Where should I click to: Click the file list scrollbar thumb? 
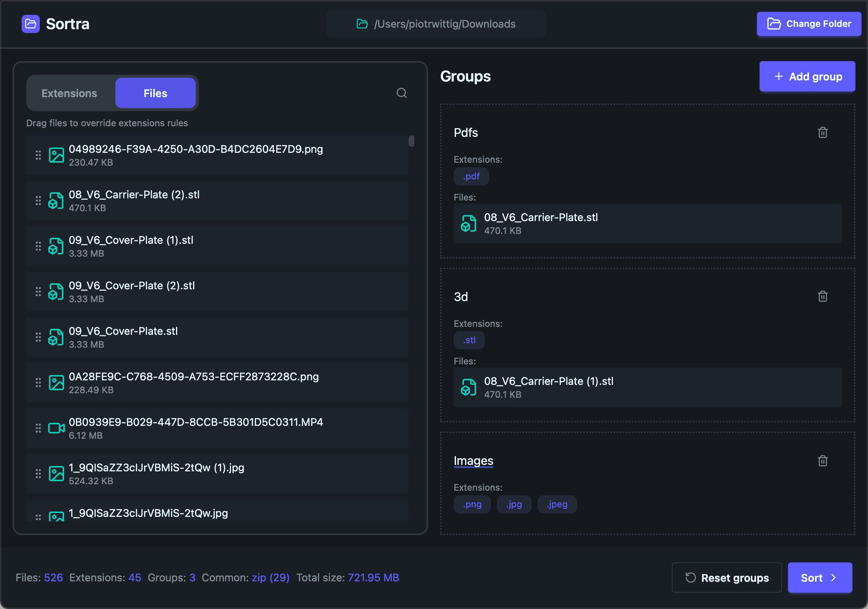click(x=411, y=141)
